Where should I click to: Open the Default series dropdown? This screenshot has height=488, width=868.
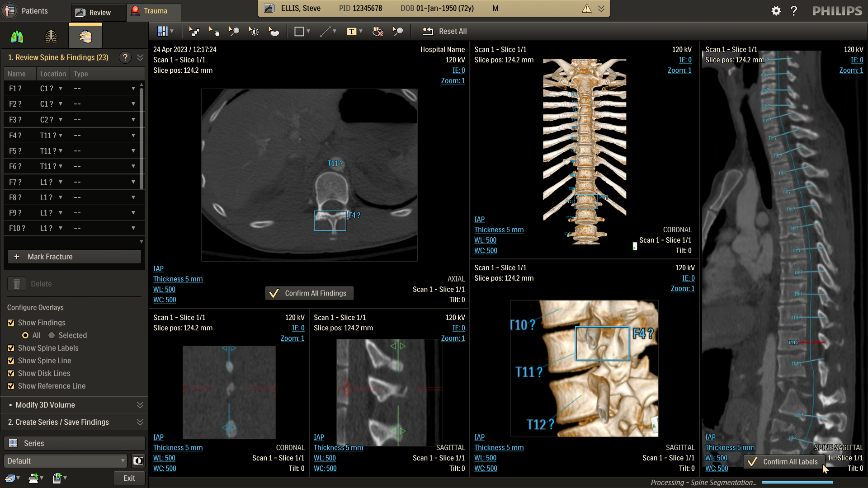(66, 461)
